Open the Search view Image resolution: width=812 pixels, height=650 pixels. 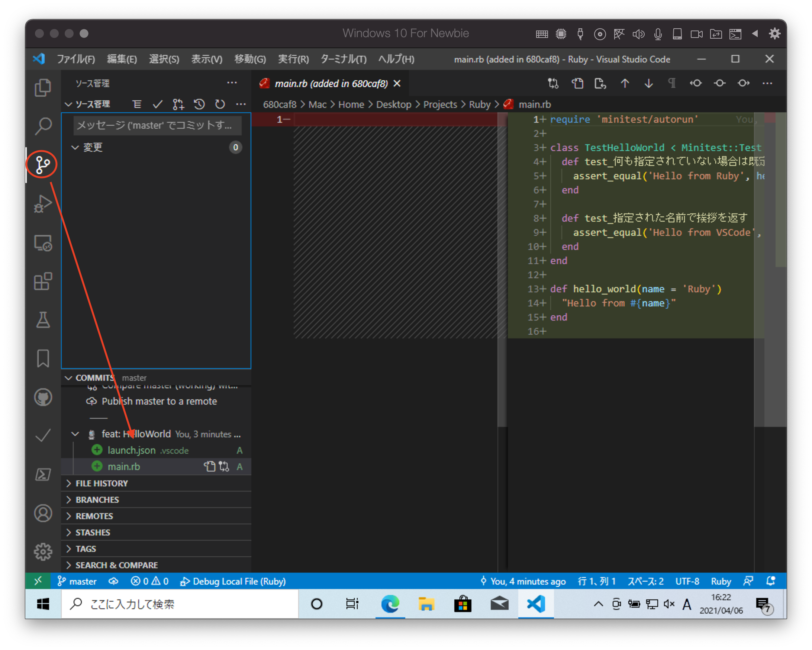[x=42, y=126]
